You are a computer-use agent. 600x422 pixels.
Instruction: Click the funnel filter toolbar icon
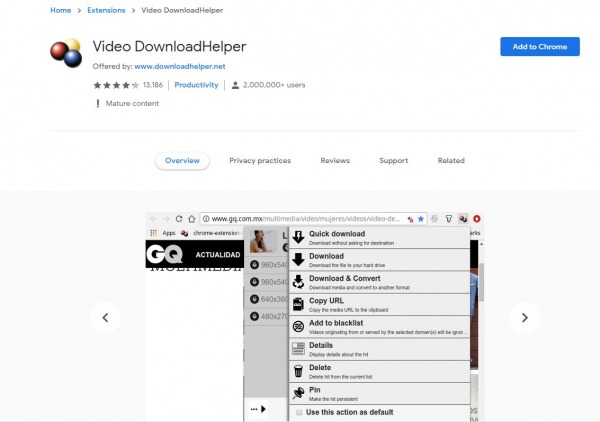[449, 219]
